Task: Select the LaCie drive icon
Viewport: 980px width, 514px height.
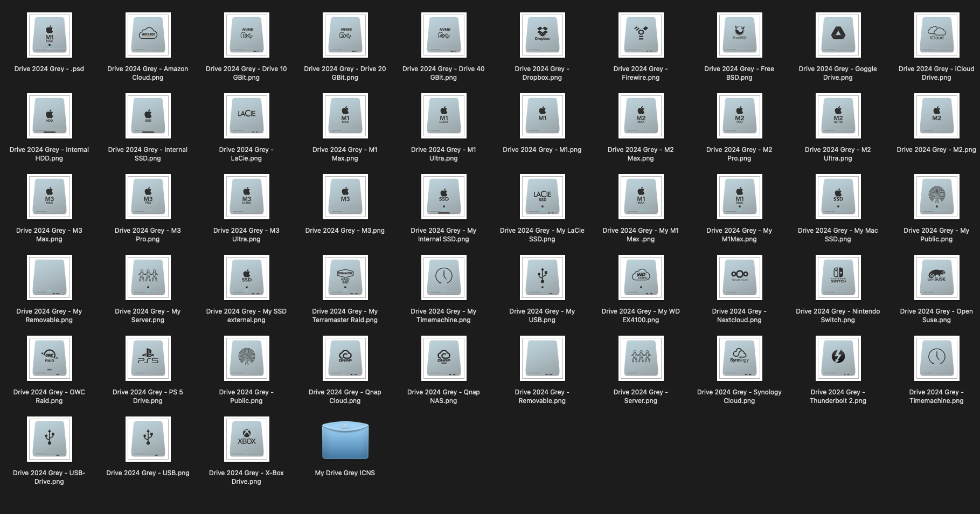Action: pyautogui.click(x=246, y=116)
